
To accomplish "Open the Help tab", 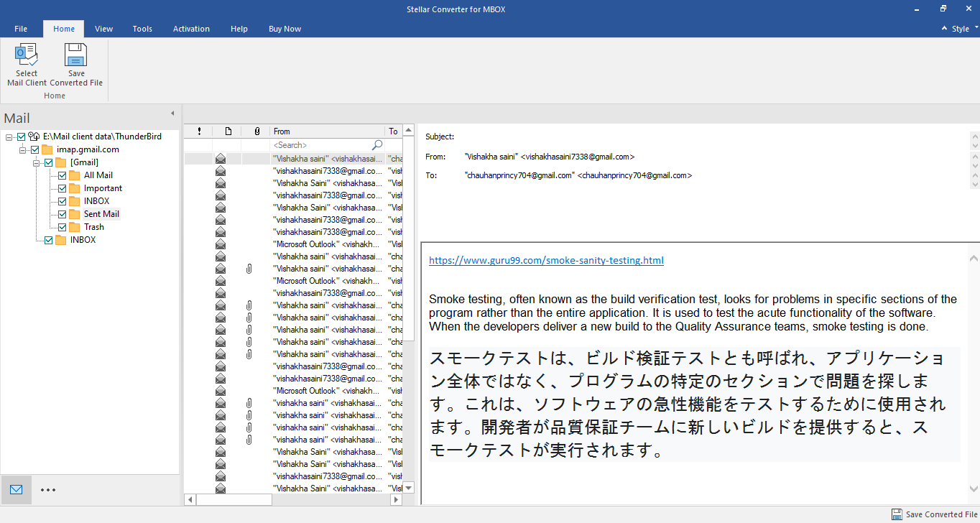I will click(239, 29).
